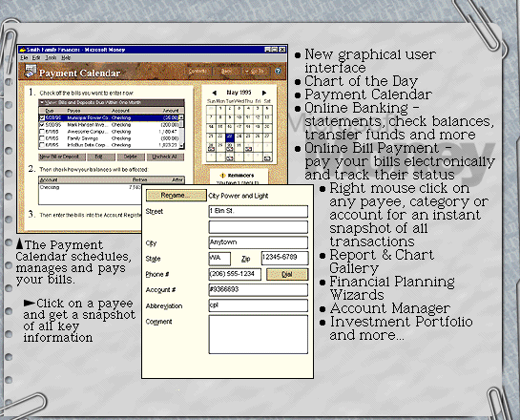Open the Tools menu
The width and height of the screenshot is (520, 420).
(x=51, y=57)
